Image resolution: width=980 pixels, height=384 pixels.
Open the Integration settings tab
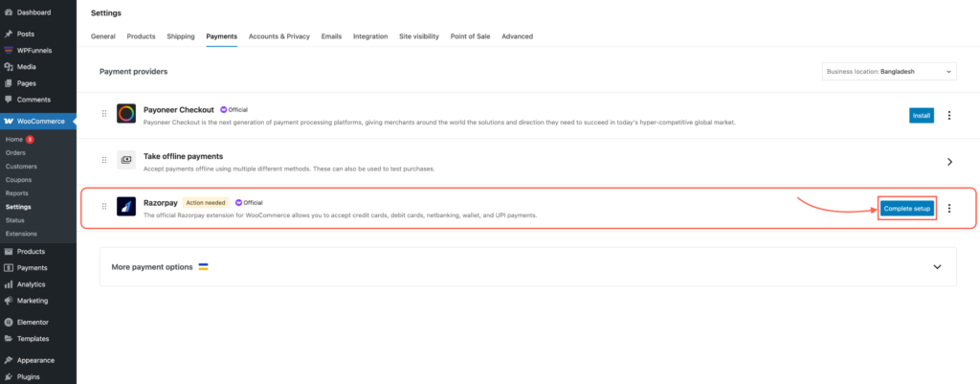[x=370, y=36]
